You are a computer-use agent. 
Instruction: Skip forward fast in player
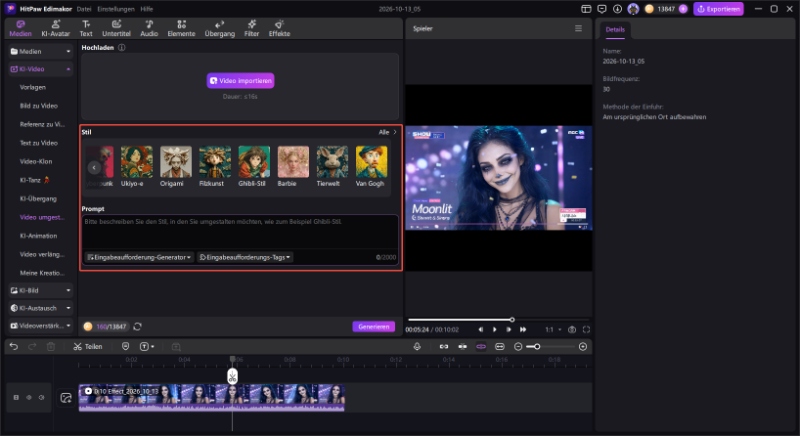[x=522, y=330]
